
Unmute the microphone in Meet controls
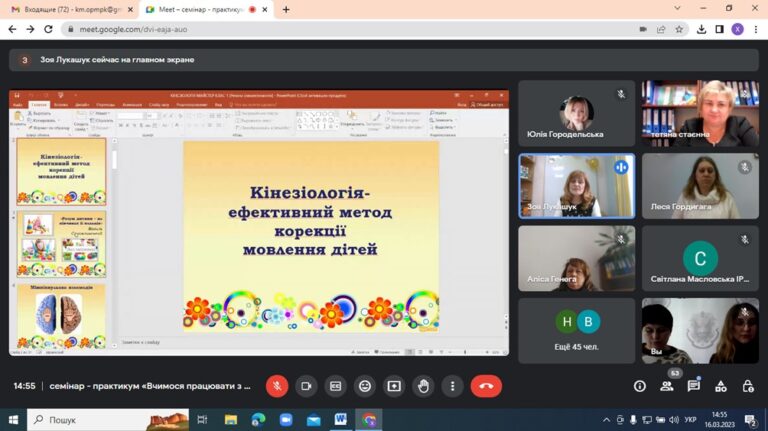tap(277, 386)
